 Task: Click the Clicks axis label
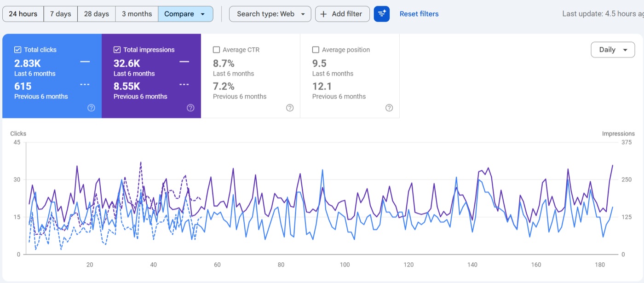pos(18,133)
